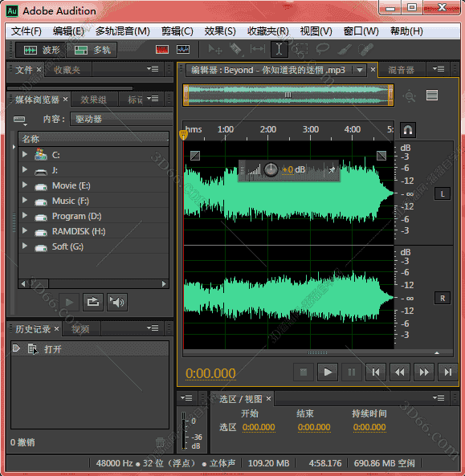The image size is (465, 476).
Task: Click the Stop playback button
Action: coord(304,372)
